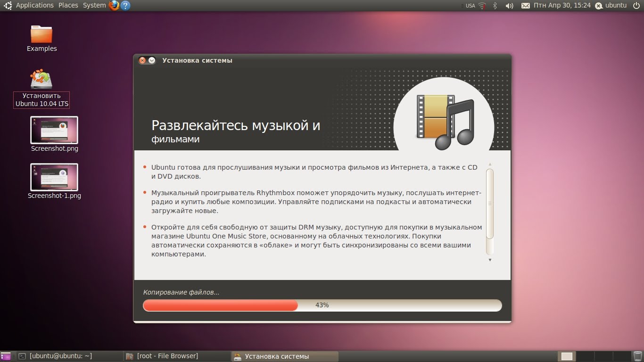
Task: Open the Places menu
Action: coord(68,5)
